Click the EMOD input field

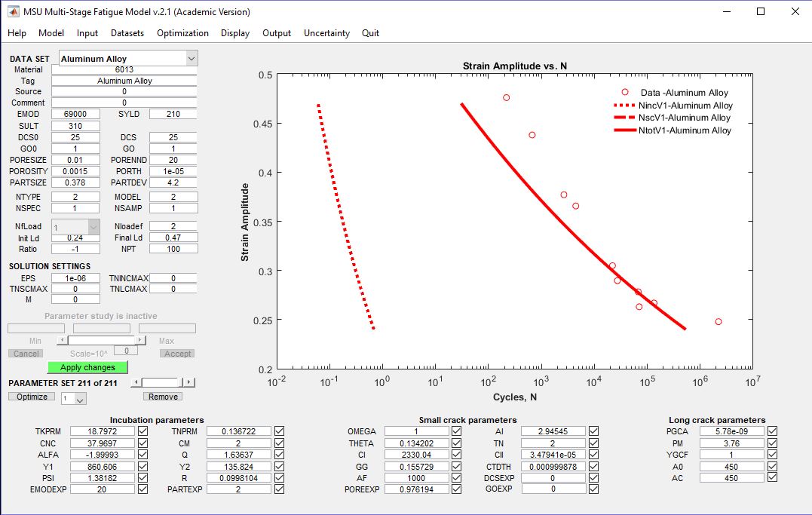click(75, 114)
